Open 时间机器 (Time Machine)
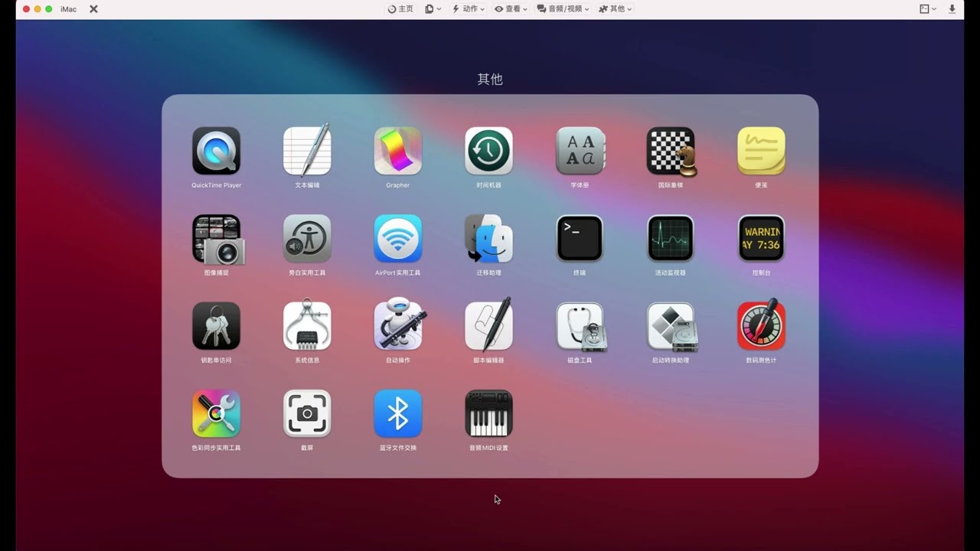The image size is (980, 551). (x=488, y=151)
